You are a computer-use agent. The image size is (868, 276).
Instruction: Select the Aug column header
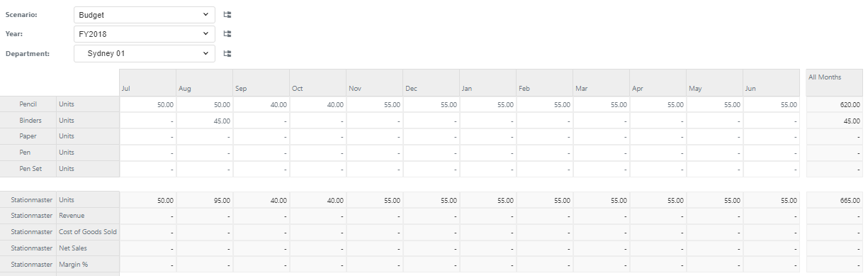click(205, 82)
